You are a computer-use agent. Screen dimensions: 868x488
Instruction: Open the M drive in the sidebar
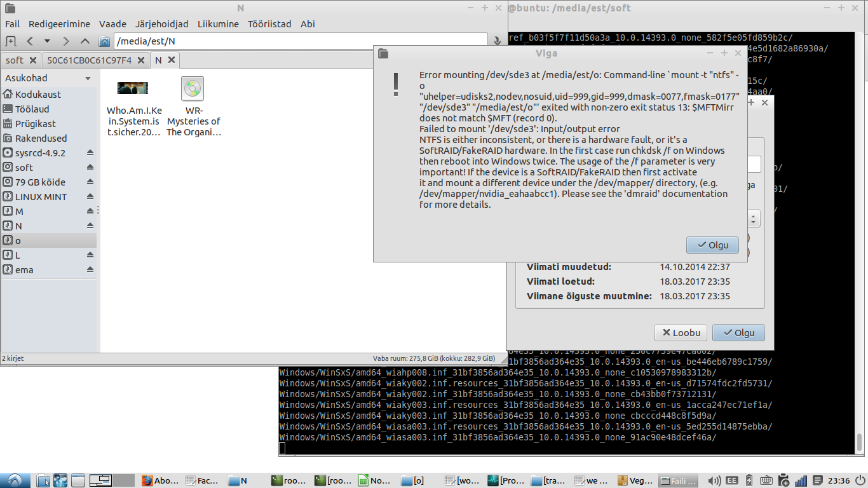pyautogui.click(x=19, y=212)
